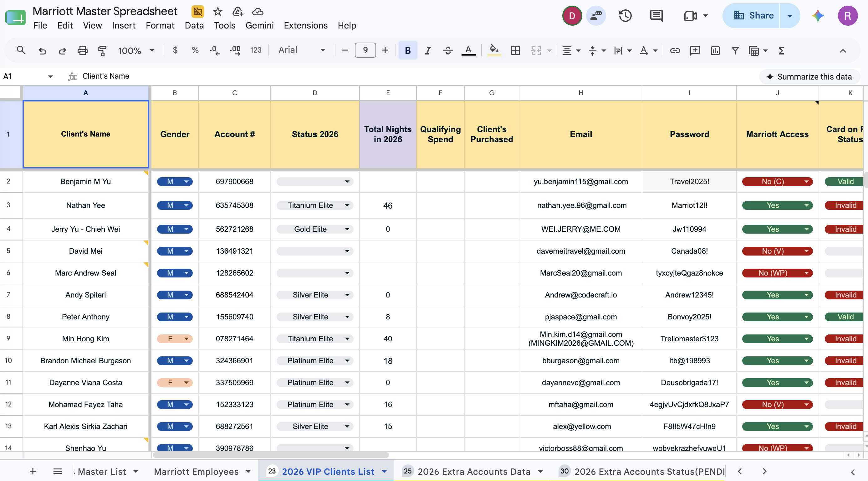Open Gemini sparkle icon near avatar
868x481 pixels.
point(818,16)
